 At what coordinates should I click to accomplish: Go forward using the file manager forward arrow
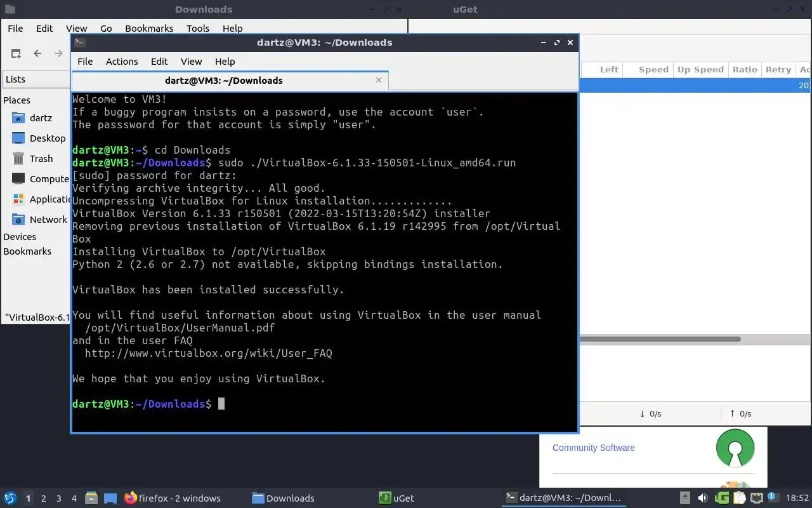(59, 54)
